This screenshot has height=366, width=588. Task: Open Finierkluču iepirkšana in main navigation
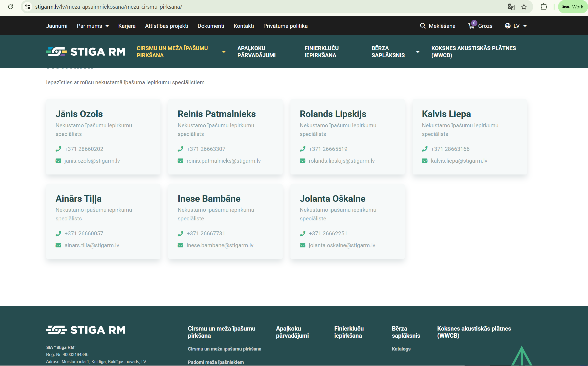[x=321, y=52]
